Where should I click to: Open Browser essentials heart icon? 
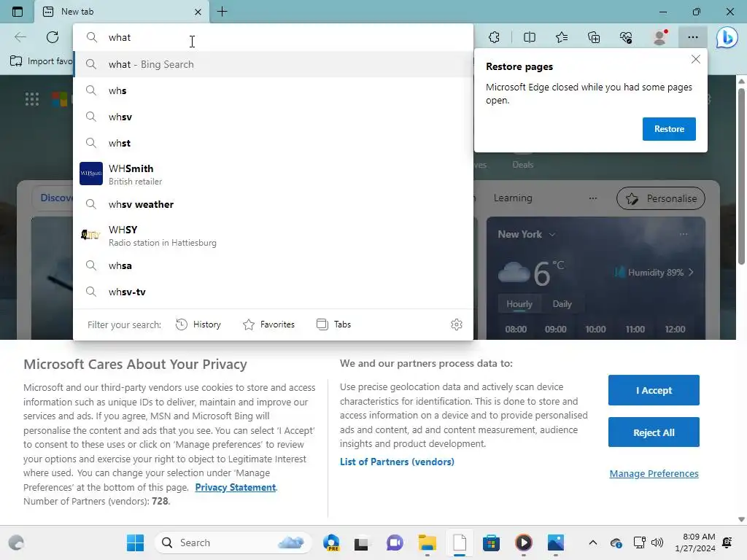pyautogui.click(x=626, y=37)
